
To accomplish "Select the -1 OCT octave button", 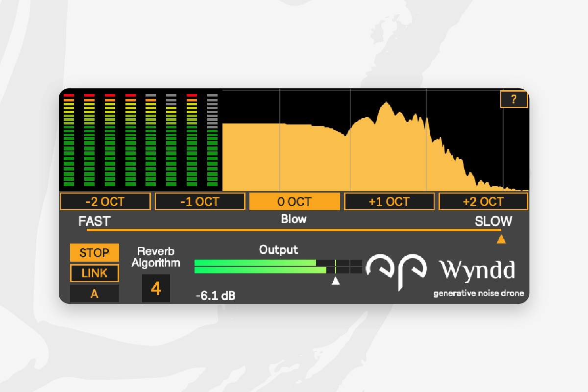I will [200, 201].
